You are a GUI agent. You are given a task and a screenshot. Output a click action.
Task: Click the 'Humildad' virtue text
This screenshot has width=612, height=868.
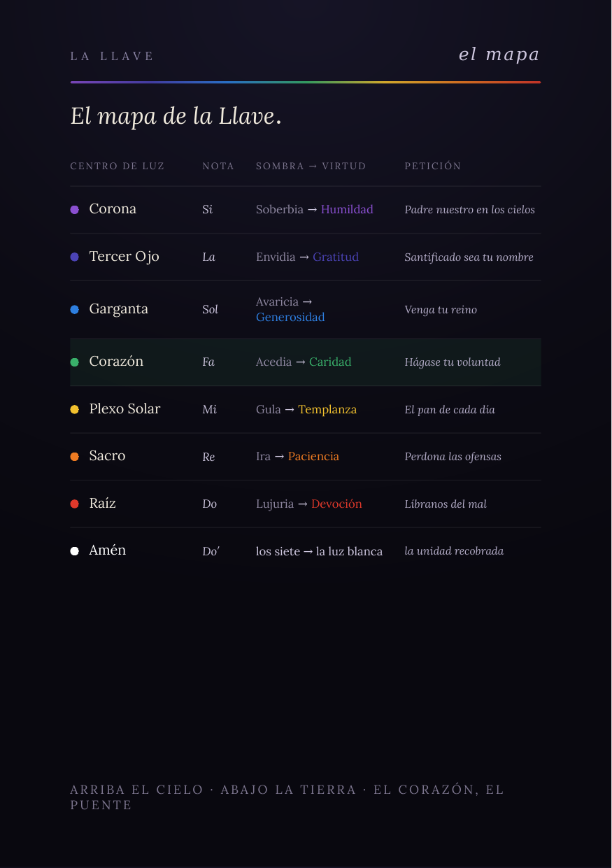[x=347, y=209]
